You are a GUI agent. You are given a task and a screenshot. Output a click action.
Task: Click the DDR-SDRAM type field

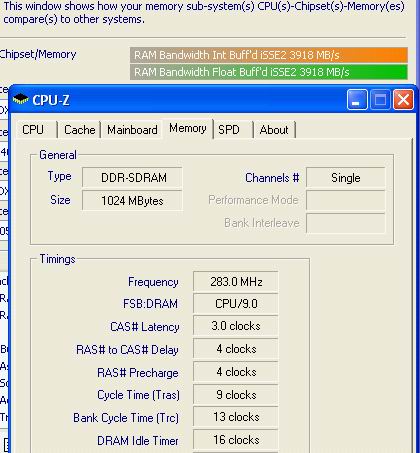point(132,178)
